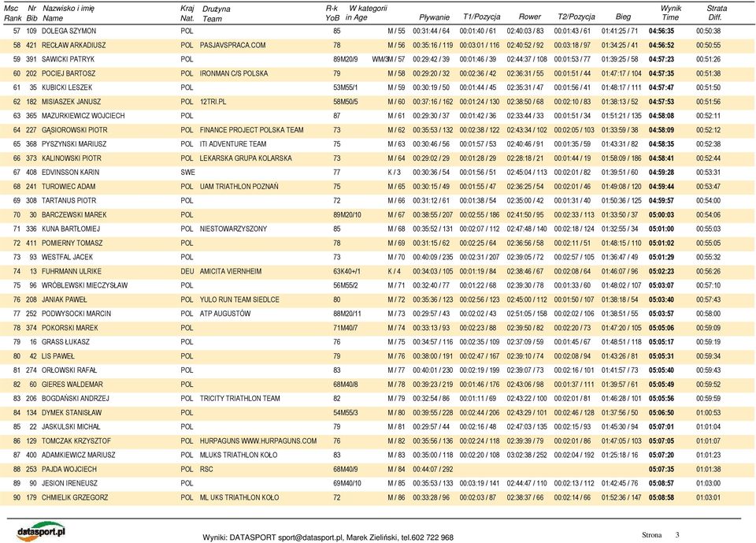756x543 pixels.
Task: Click name POMIERNY TOMASZ
Action: (72, 243)
